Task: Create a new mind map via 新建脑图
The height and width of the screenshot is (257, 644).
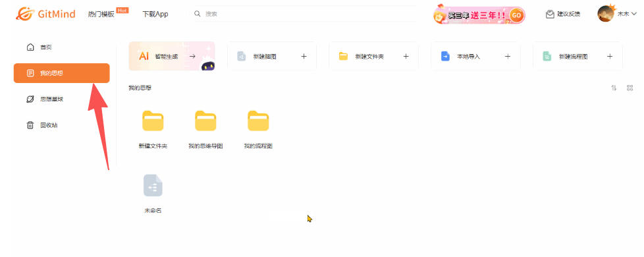Action: point(272,56)
